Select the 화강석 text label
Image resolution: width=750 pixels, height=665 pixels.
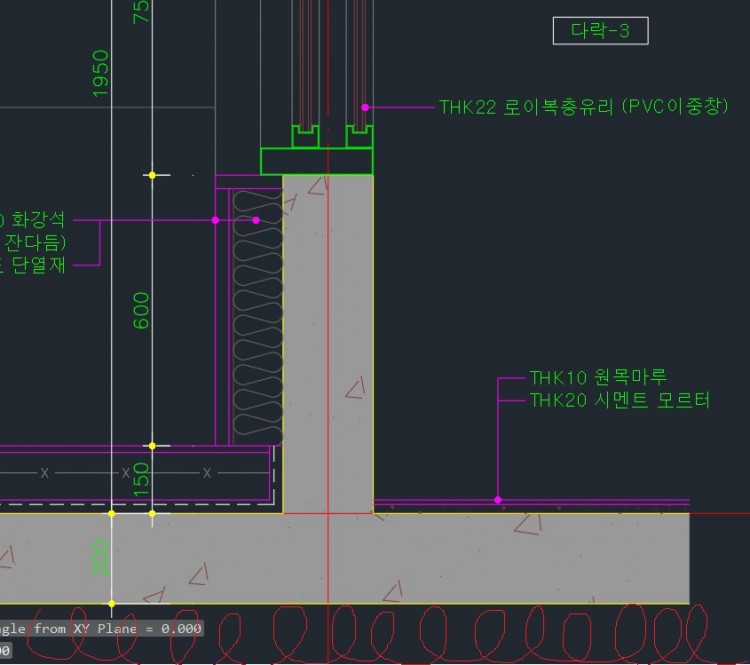tap(38, 220)
